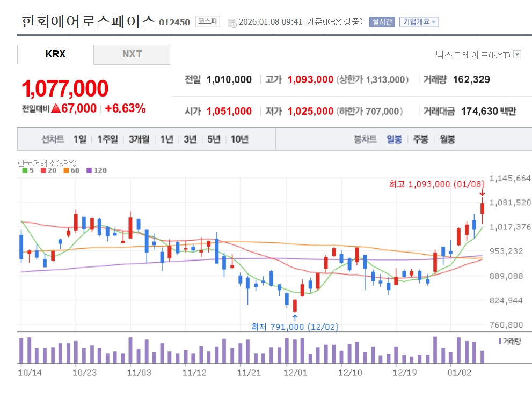
Task: Click the calendar clock icon beside the date
Action: click(x=232, y=23)
